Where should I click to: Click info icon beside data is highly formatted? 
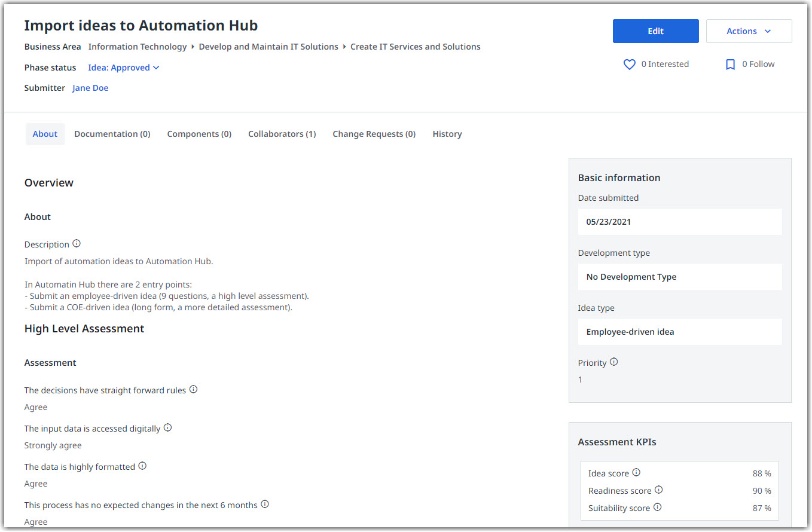click(x=142, y=466)
